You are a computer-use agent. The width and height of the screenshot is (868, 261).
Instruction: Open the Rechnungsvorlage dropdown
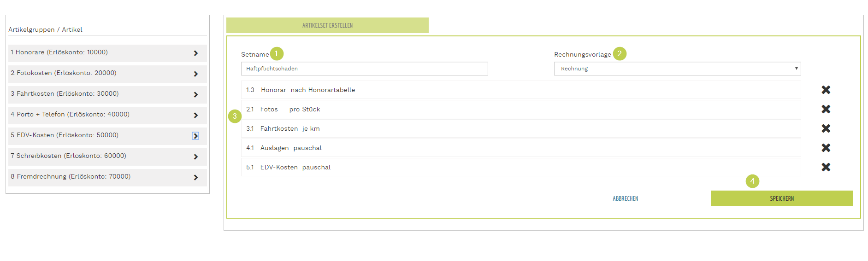point(677,69)
